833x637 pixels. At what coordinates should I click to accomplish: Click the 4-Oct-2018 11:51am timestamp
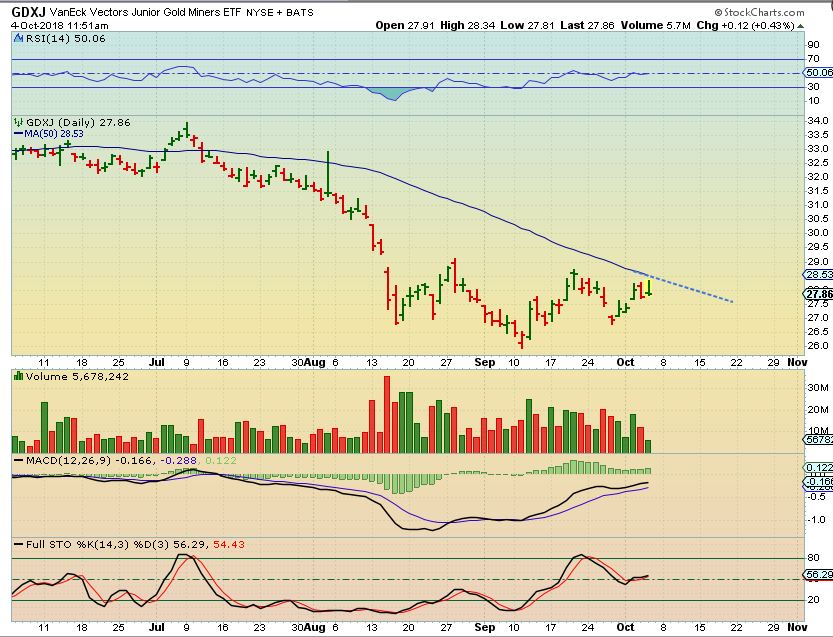[x=60, y=26]
